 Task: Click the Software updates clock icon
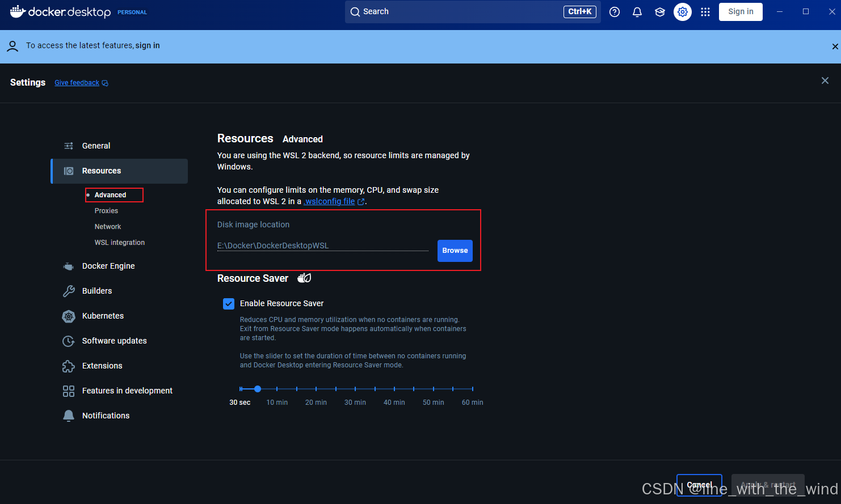point(69,341)
